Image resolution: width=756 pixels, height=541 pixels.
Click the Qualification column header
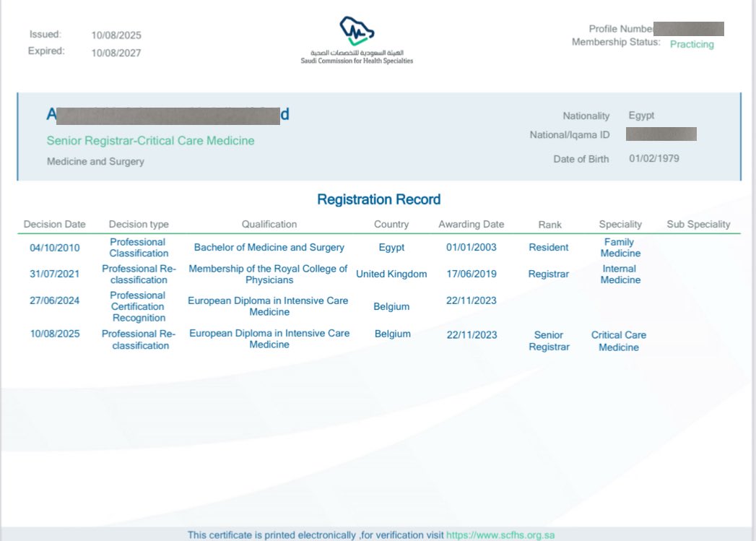point(269,224)
